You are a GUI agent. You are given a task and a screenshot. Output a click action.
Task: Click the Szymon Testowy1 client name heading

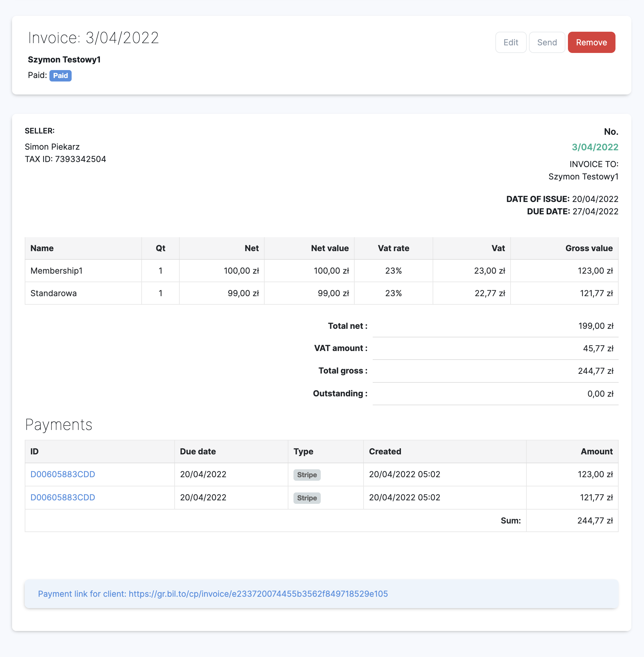click(64, 60)
